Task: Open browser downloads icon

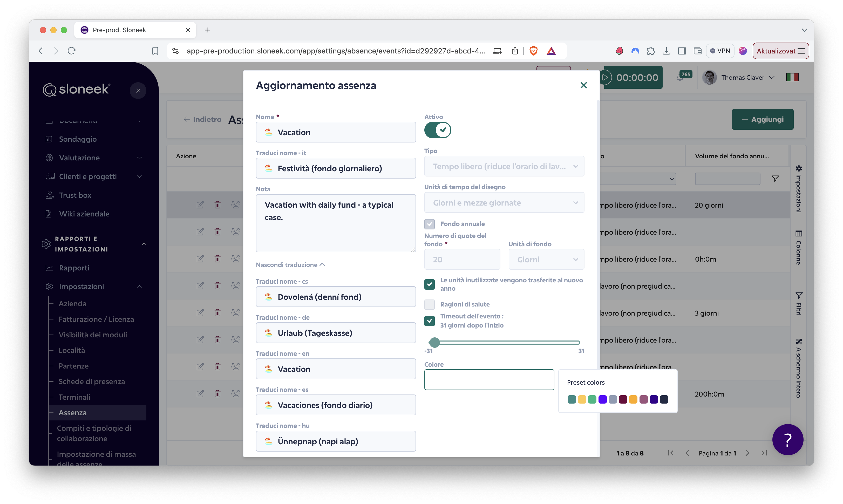Action: click(666, 51)
